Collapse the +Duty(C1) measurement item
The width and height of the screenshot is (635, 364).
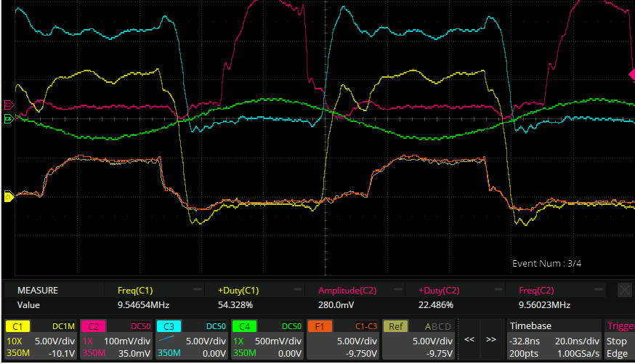pyautogui.click(x=296, y=290)
